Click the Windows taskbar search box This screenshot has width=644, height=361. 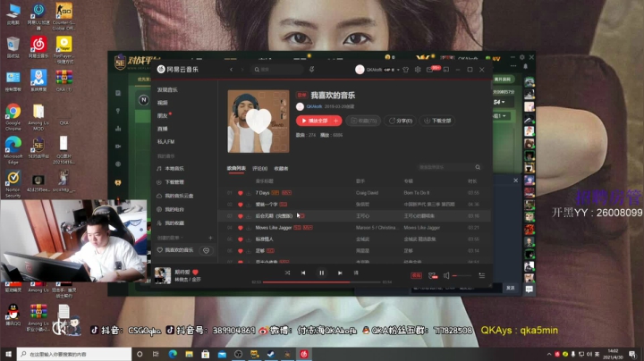[74, 354]
